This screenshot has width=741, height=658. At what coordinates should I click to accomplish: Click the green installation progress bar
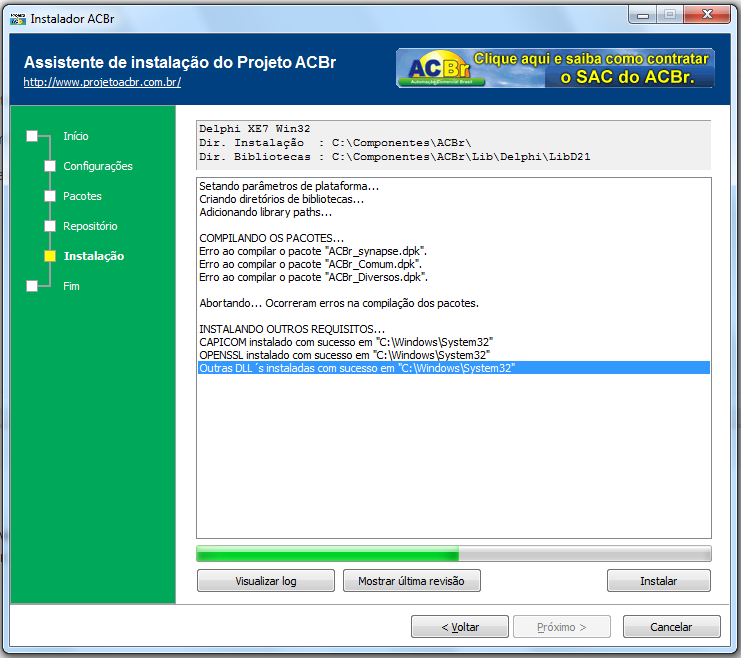454,554
